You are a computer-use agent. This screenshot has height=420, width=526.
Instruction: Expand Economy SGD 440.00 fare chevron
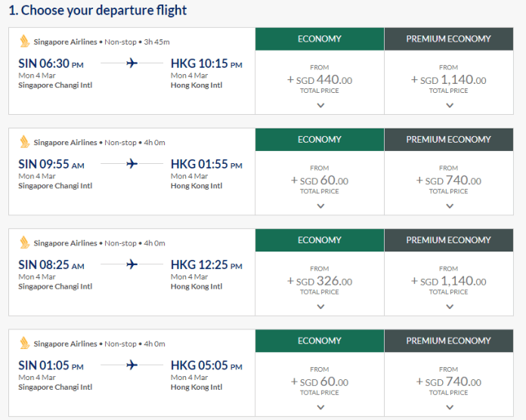click(320, 105)
